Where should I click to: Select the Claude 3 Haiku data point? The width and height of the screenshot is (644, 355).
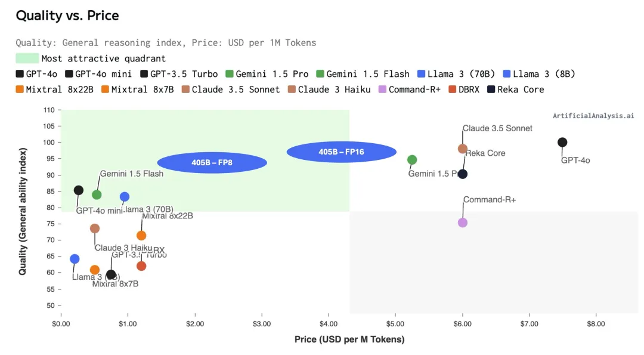click(x=94, y=229)
